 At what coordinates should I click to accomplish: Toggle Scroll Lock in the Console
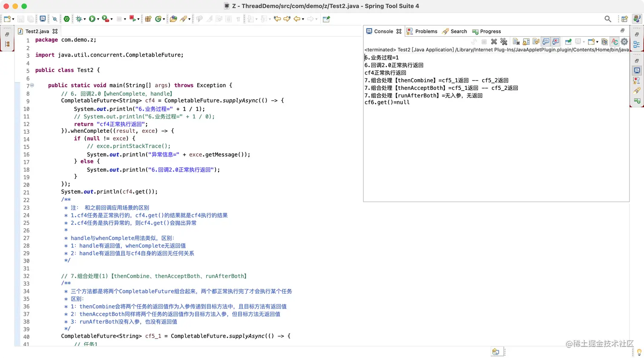click(x=526, y=42)
